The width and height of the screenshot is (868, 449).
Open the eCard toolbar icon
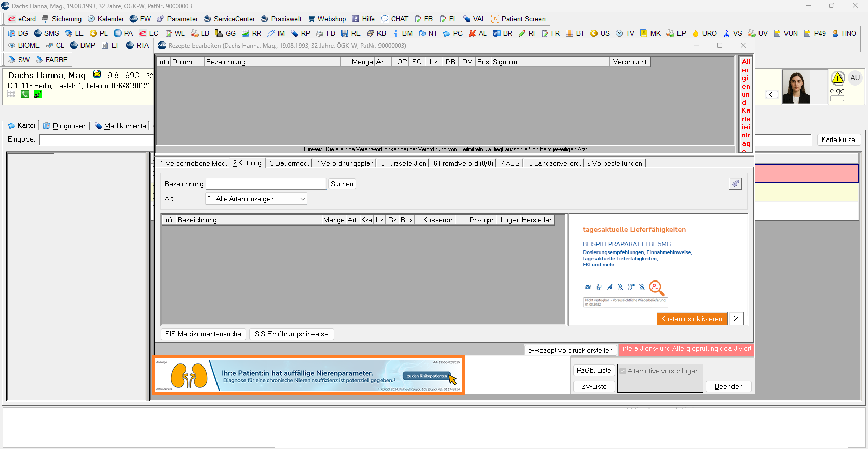(12, 19)
